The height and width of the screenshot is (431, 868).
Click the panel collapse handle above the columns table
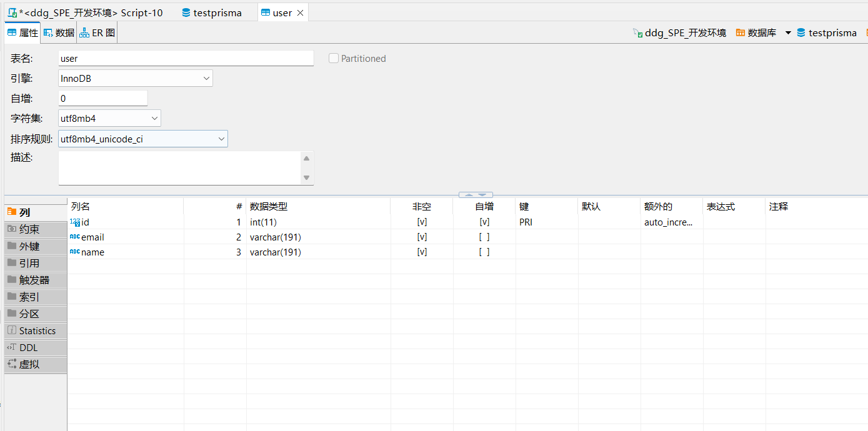tap(476, 195)
